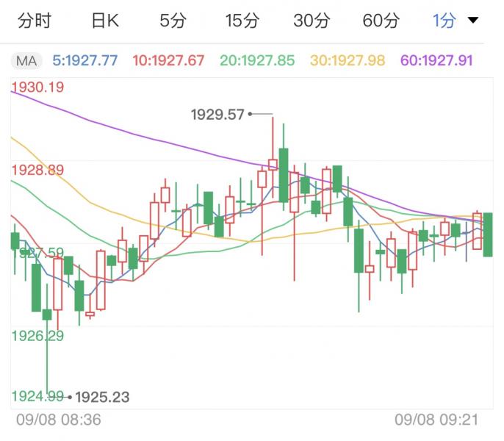Open the 60分 interval tab
Image resolution: width=504 pixels, height=441 pixels.
pyautogui.click(x=381, y=21)
